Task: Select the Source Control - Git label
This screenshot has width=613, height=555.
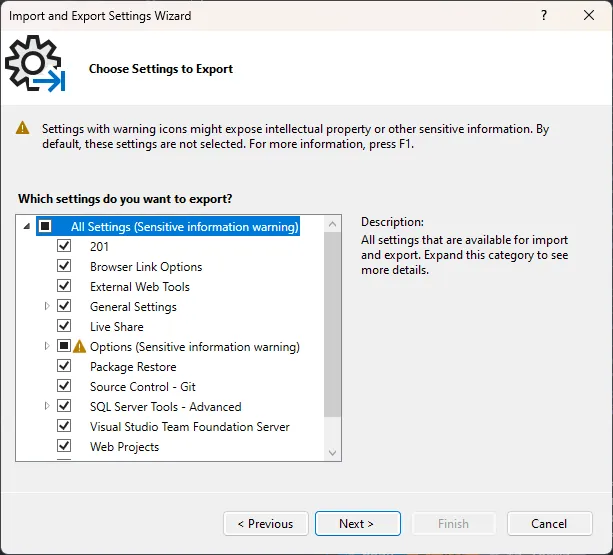Action: pos(142,387)
